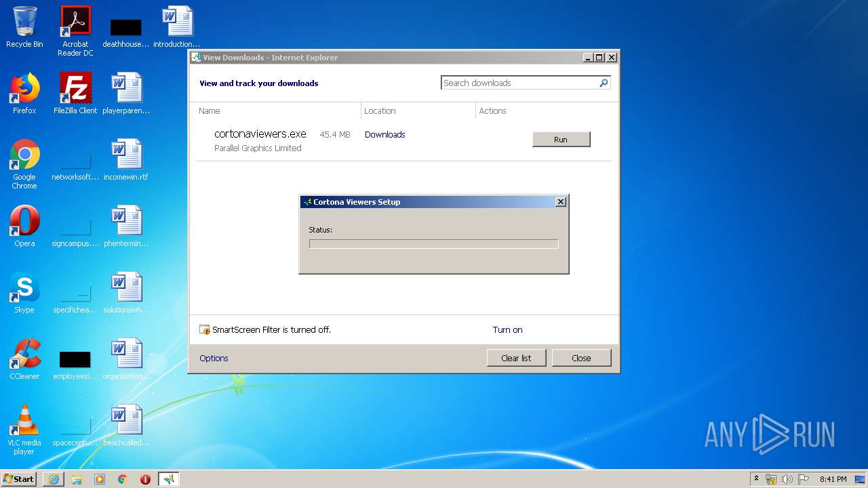
Task: Open the Action Center flag icon
Action: click(804, 479)
